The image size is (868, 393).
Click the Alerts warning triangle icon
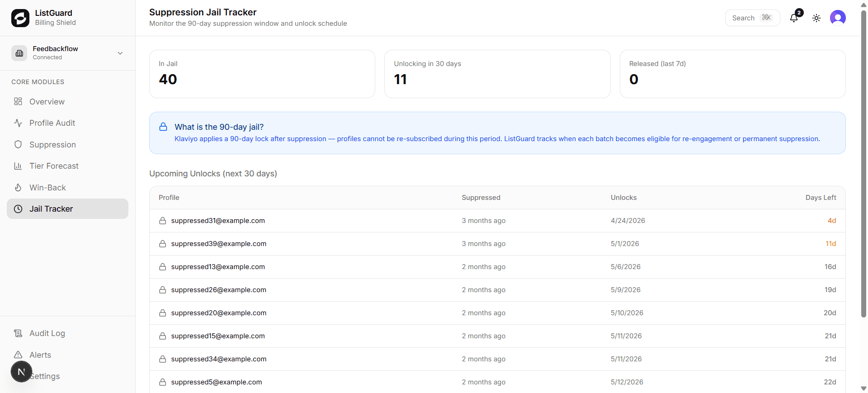(18, 355)
